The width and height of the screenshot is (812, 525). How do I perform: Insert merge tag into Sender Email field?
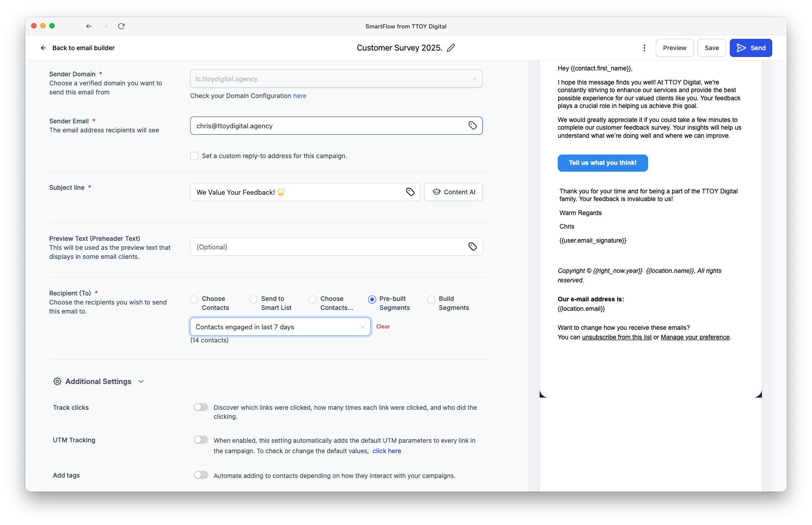point(473,125)
